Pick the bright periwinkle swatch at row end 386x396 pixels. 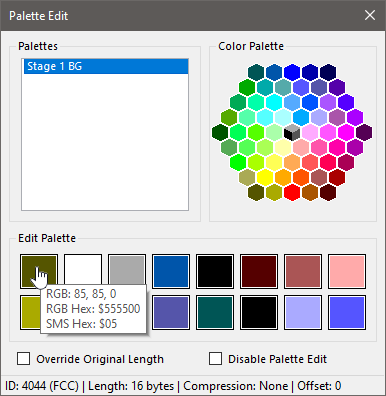pyautogui.click(x=347, y=312)
